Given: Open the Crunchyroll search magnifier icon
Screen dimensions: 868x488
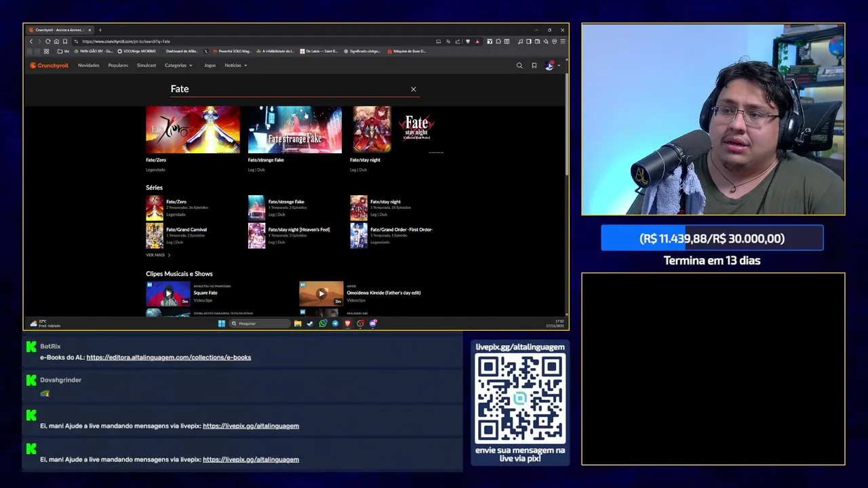Looking at the screenshot, I should coord(519,66).
